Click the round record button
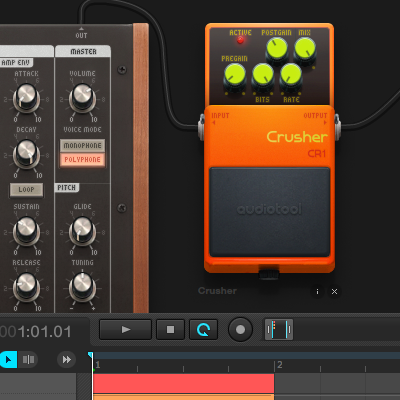The image size is (400, 400). coord(240,330)
